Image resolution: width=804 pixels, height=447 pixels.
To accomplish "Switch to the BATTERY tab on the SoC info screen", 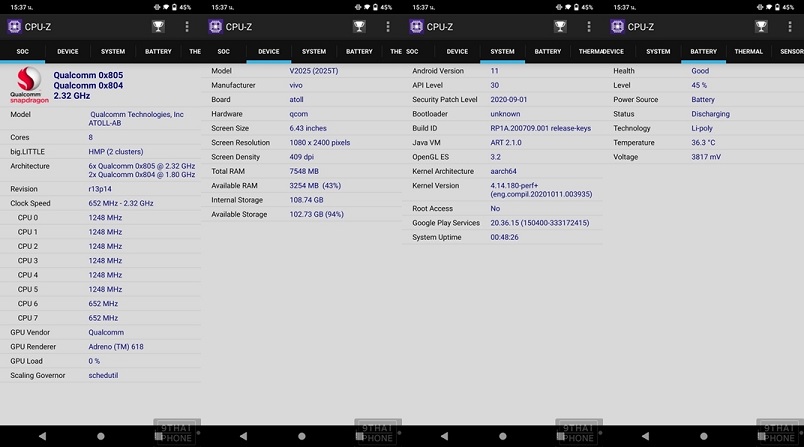I will coord(158,51).
